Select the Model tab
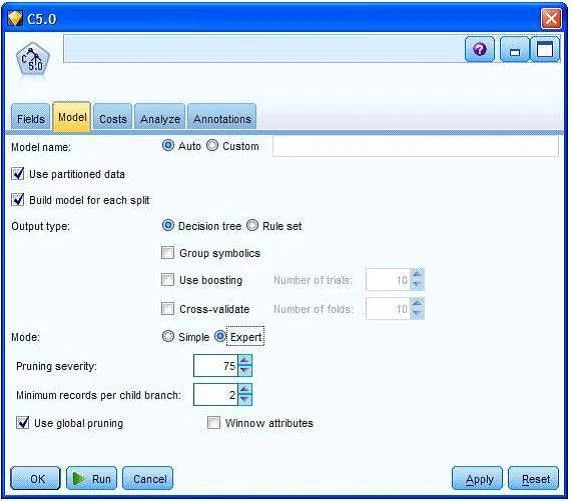Screen dimensions: 572x502 72,117
